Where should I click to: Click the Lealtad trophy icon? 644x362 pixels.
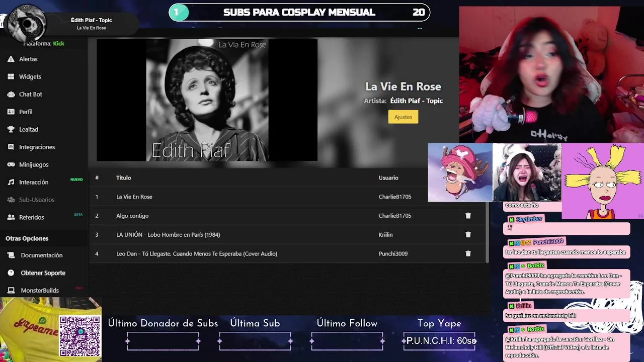coord(11,129)
